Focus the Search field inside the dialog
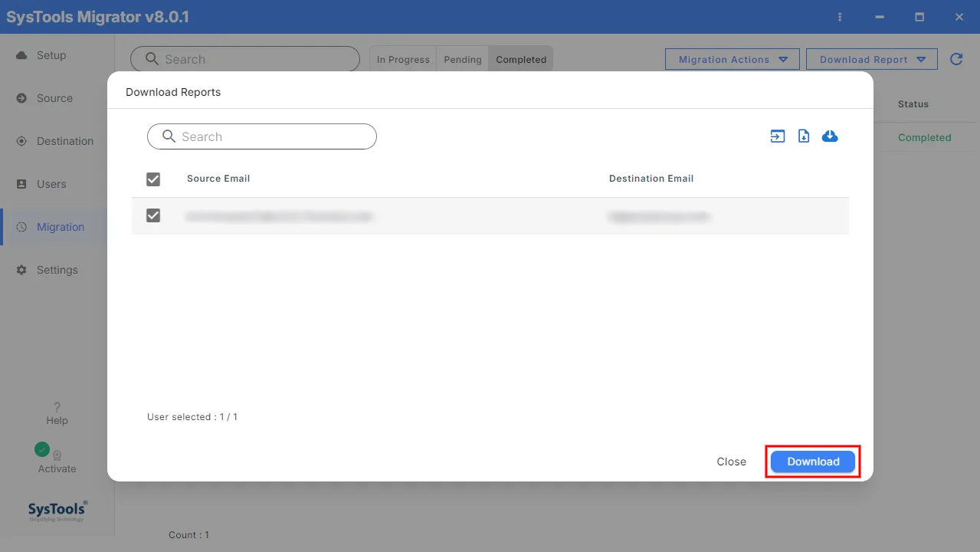 pyautogui.click(x=262, y=136)
